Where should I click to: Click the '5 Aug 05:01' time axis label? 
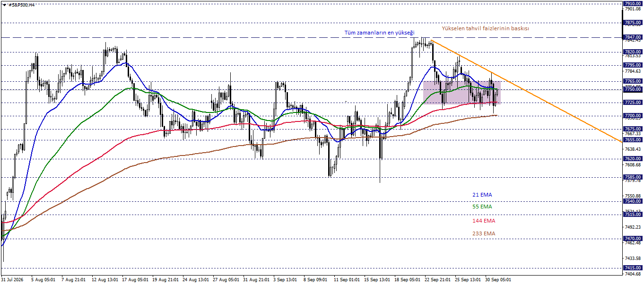pos(44,280)
